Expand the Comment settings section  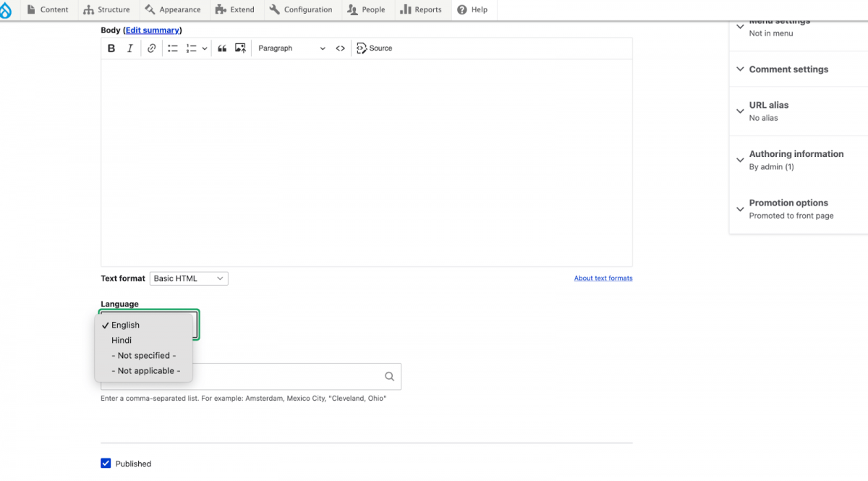click(799, 69)
